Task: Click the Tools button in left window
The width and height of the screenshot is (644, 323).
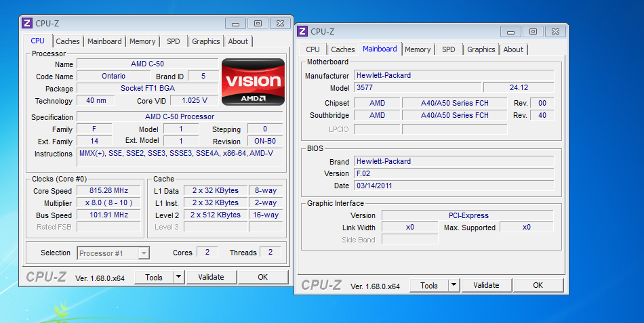Action: coord(154,277)
